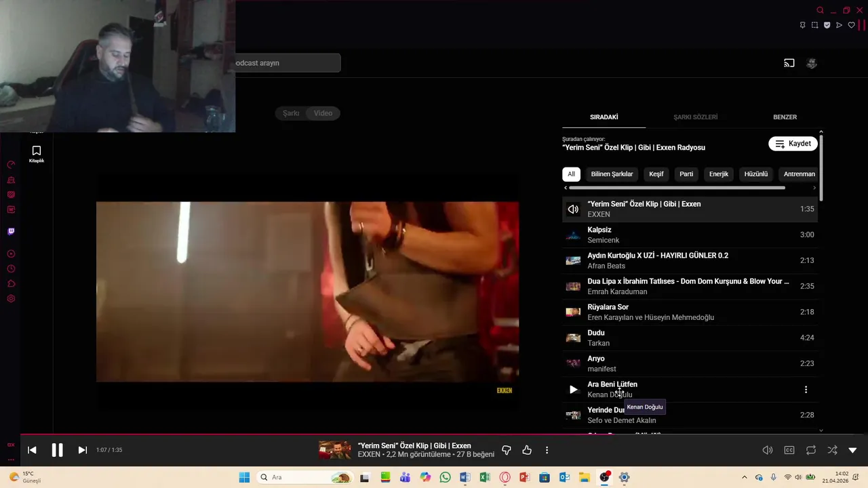Click the podcast search input field

pyautogui.click(x=288, y=63)
